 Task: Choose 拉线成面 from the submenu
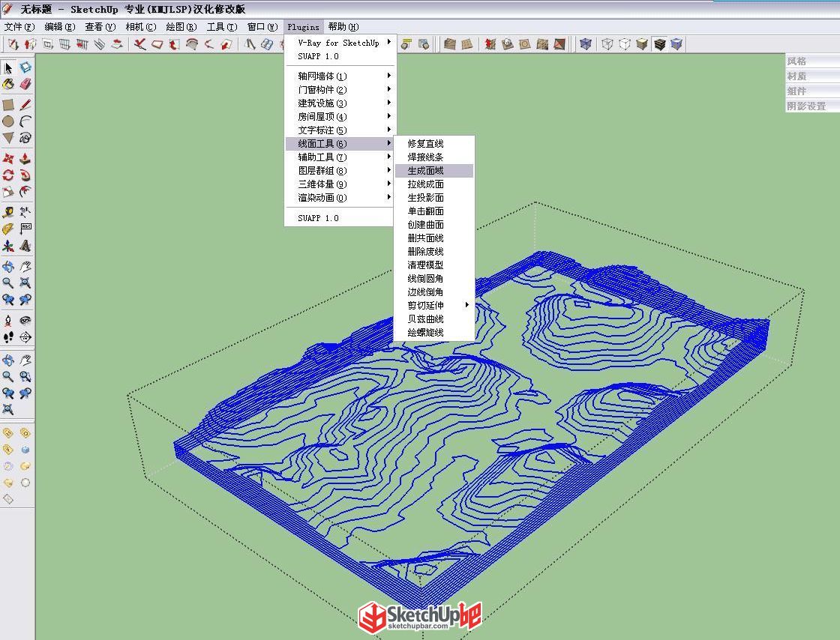[x=434, y=184]
